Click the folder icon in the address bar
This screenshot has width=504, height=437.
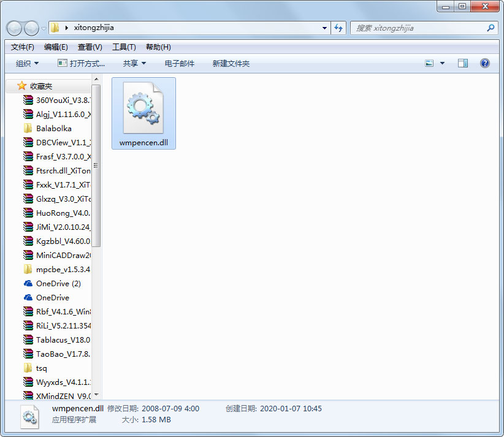point(54,28)
